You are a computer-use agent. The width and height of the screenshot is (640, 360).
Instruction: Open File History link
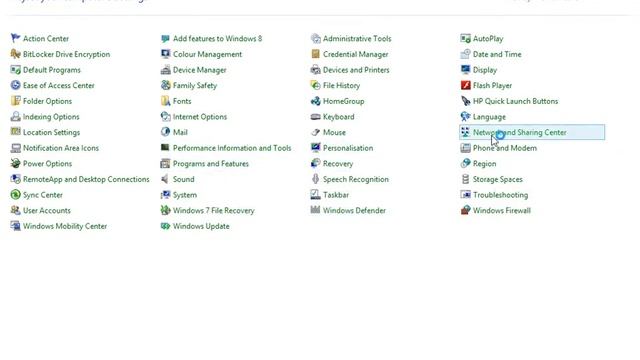pos(342,86)
